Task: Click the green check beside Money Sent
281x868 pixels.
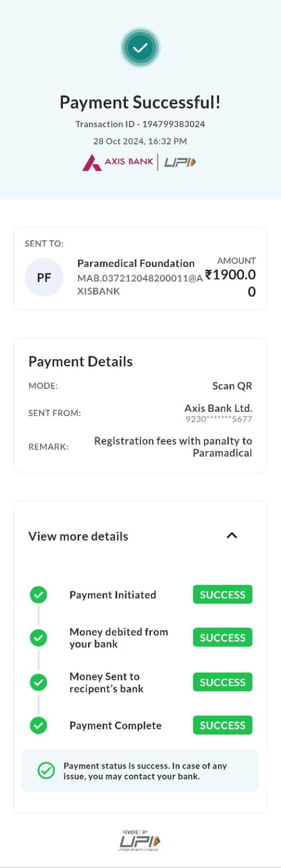Action: coord(38,682)
